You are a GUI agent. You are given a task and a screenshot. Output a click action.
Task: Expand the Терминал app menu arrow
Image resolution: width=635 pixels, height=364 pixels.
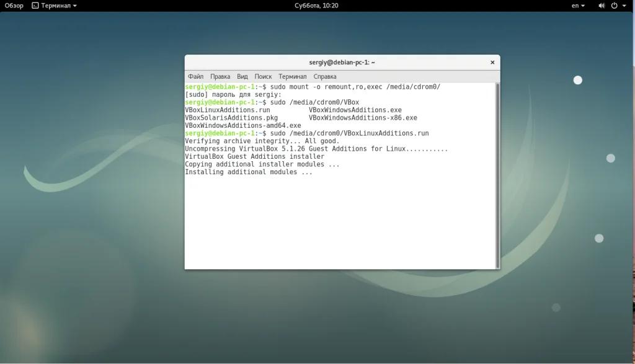(x=75, y=6)
